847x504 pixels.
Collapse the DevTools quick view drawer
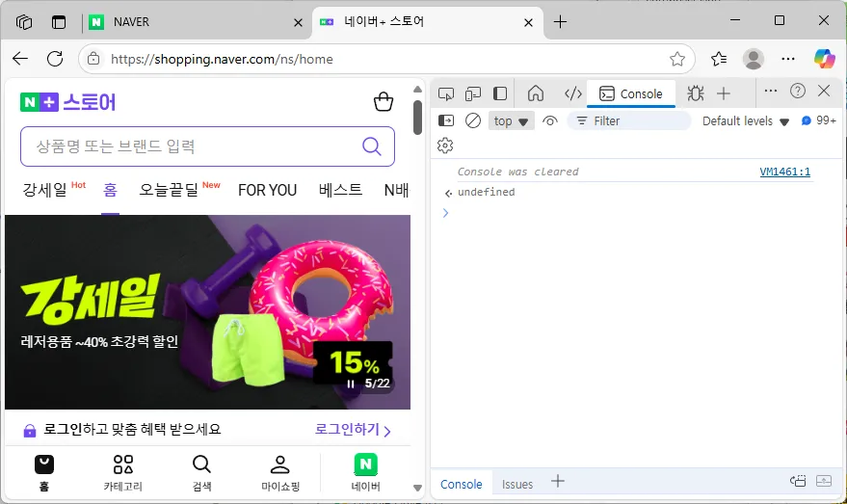823,481
